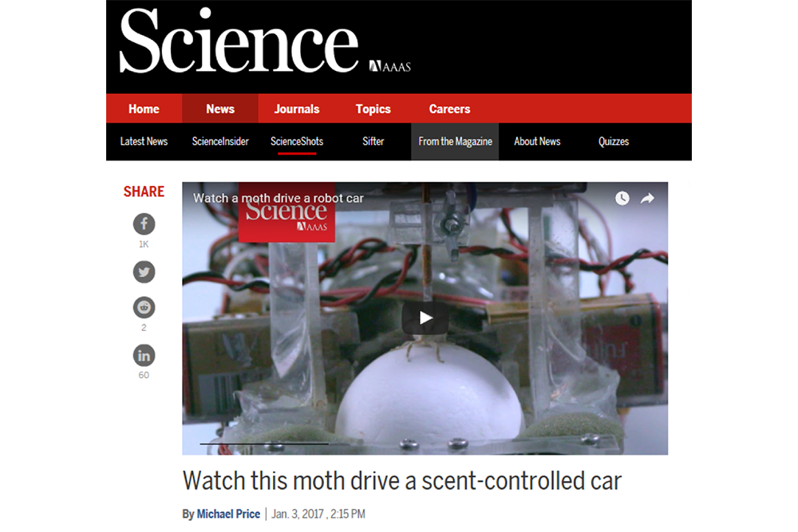
Task: Go to the Home menu item
Action: pos(144,108)
